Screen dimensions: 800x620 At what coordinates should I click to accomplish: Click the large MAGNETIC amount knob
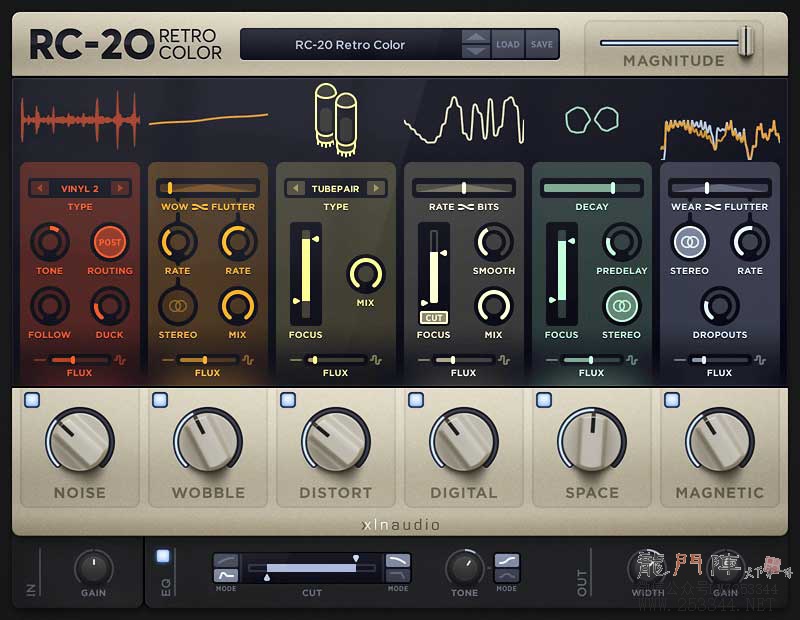[x=720, y=440]
